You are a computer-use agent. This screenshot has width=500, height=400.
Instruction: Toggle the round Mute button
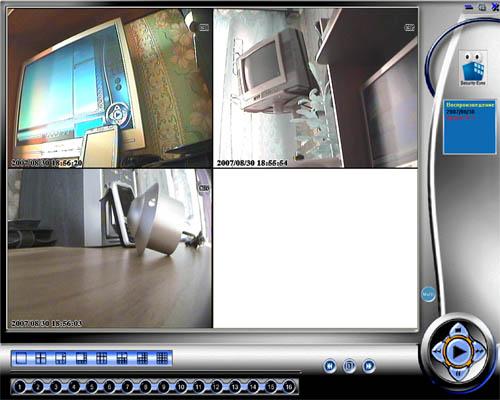[428, 294]
